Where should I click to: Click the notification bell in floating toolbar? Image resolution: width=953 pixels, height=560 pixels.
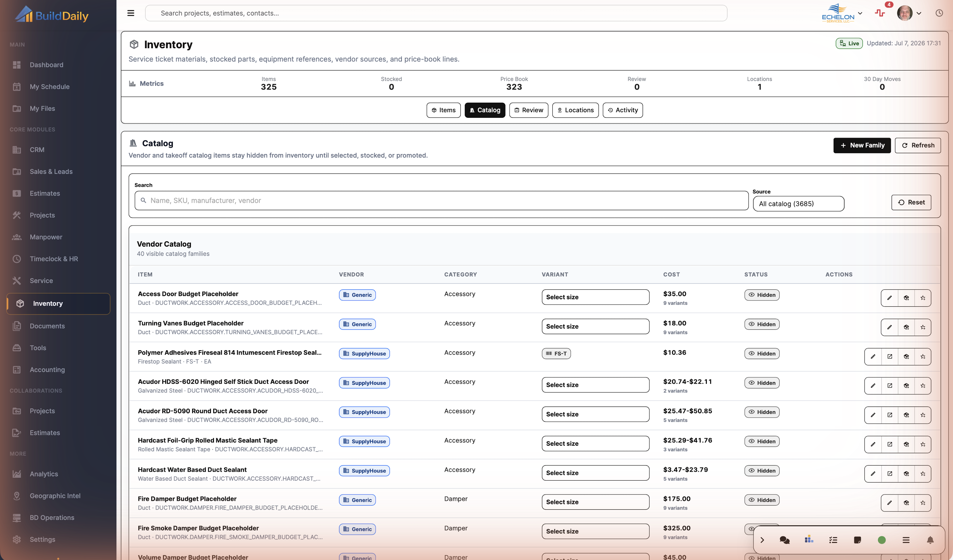[930, 540]
